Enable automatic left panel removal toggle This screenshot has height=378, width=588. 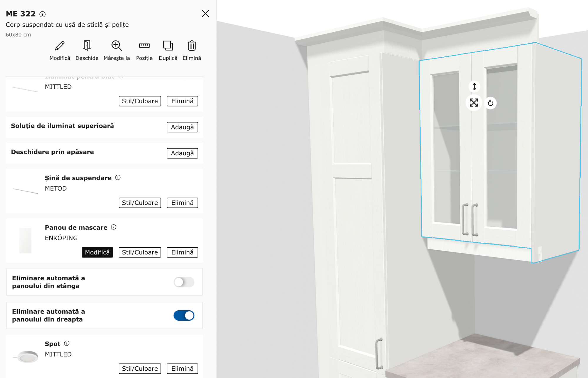point(184,282)
